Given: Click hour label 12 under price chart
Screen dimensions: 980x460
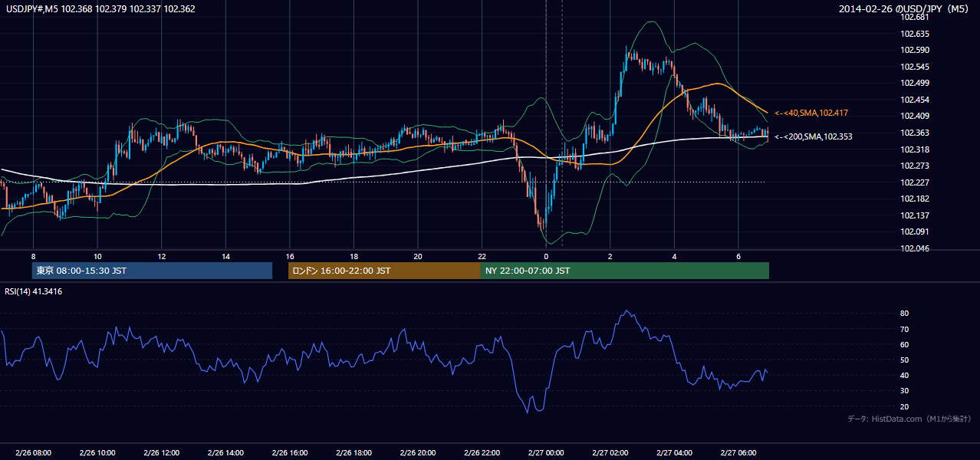Looking at the screenshot, I should (162, 256).
